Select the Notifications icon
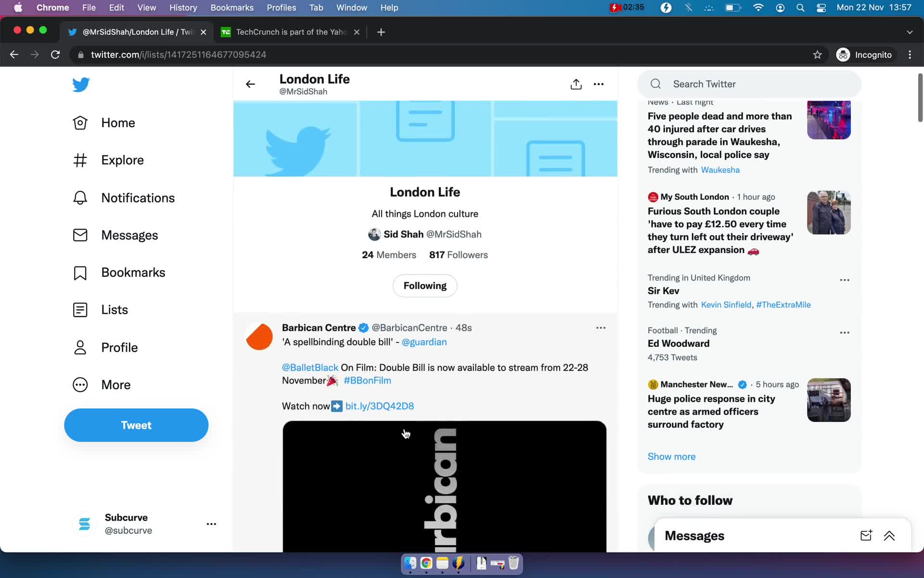 [80, 197]
